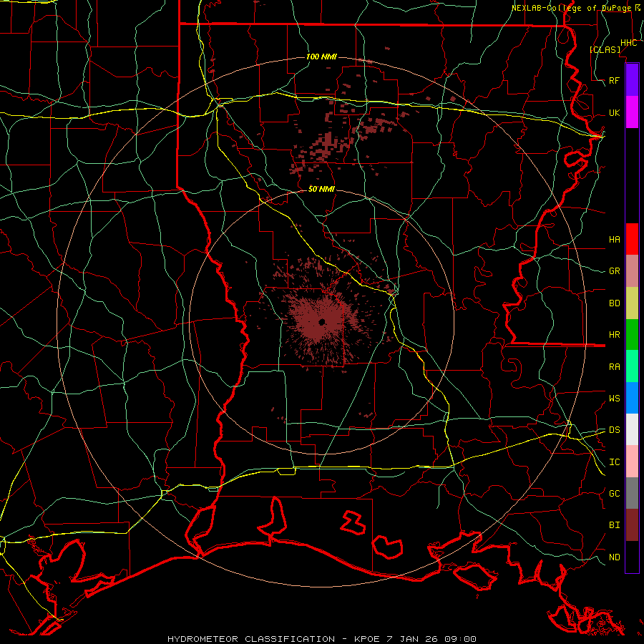
Task: Click the 50 NMI range ring label
Action: 321,189
